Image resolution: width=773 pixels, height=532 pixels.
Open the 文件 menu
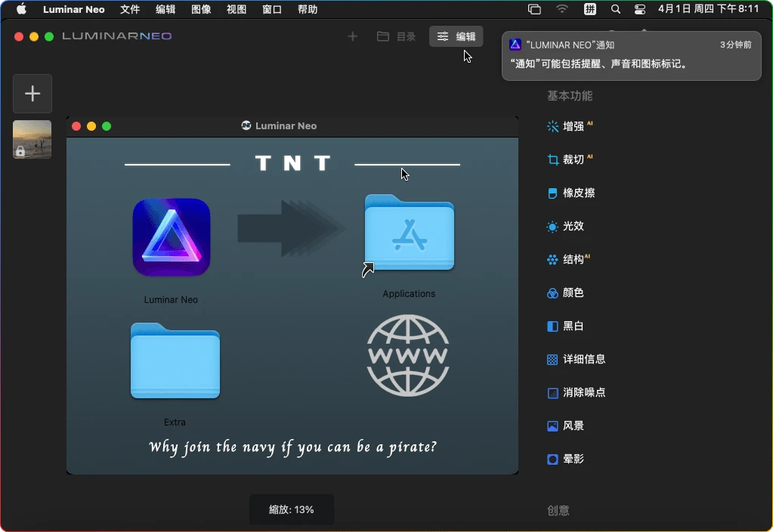coord(128,9)
